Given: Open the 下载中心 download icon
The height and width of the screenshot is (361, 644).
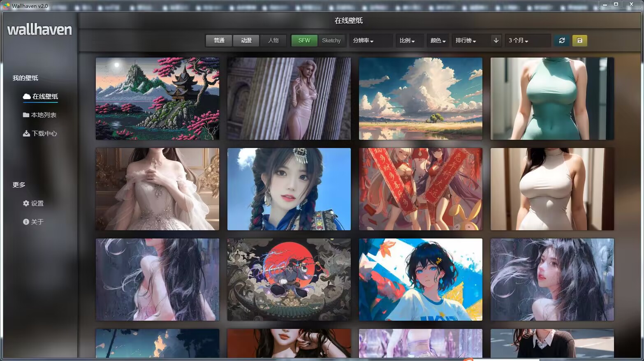Looking at the screenshot, I should coord(26,133).
